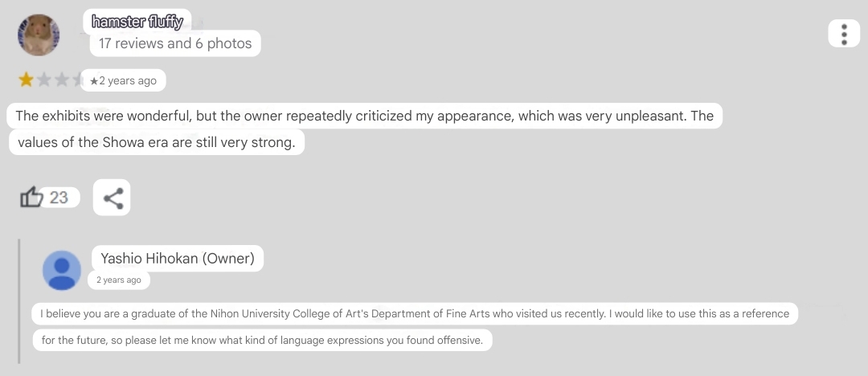Open the hamster fluffy reviewer name
The height and width of the screenshot is (376, 868).
(x=137, y=22)
